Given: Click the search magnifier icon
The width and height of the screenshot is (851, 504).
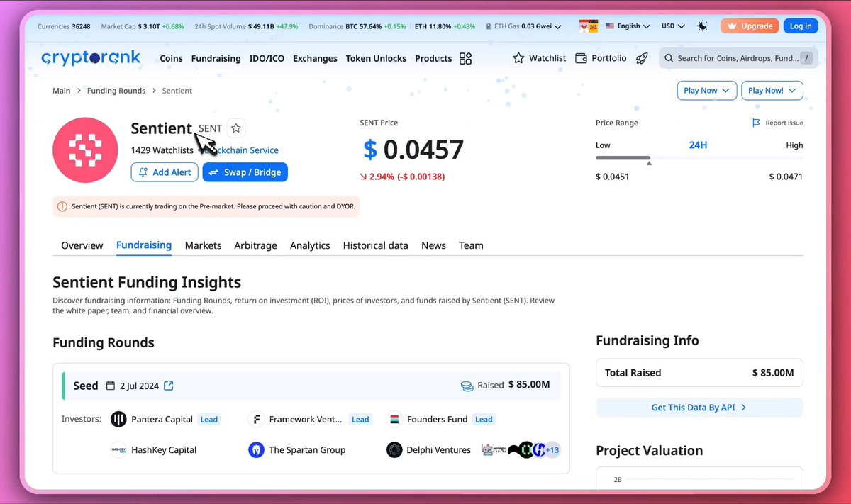Looking at the screenshot, I should (669, 58).
